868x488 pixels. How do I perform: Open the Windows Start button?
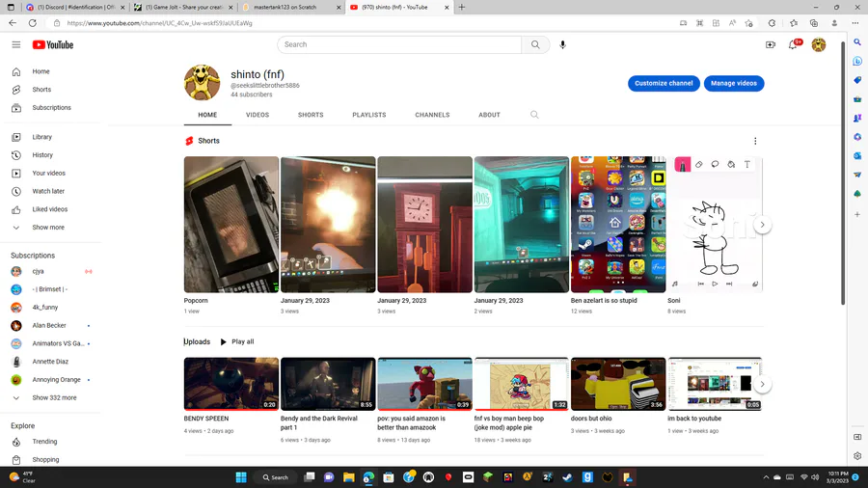tap(241, 477)
